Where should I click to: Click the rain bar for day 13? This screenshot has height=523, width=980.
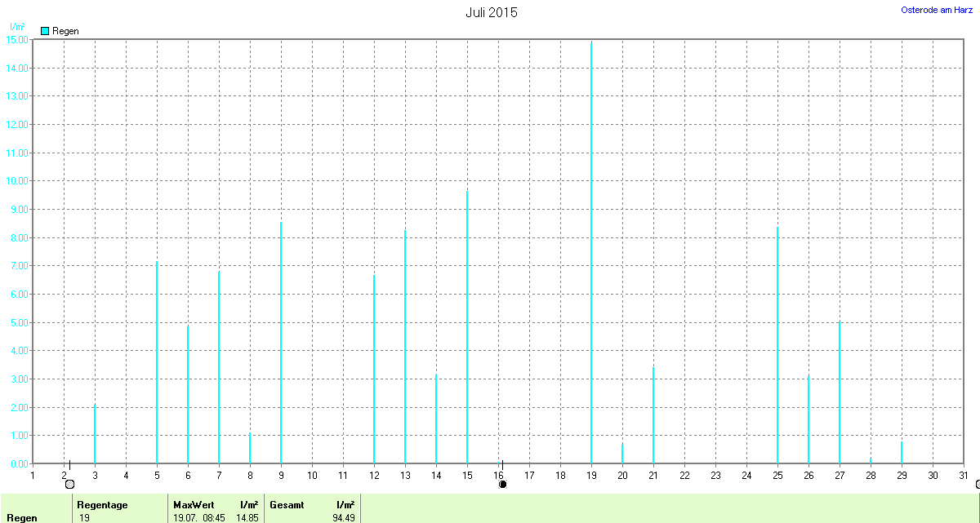405,347
